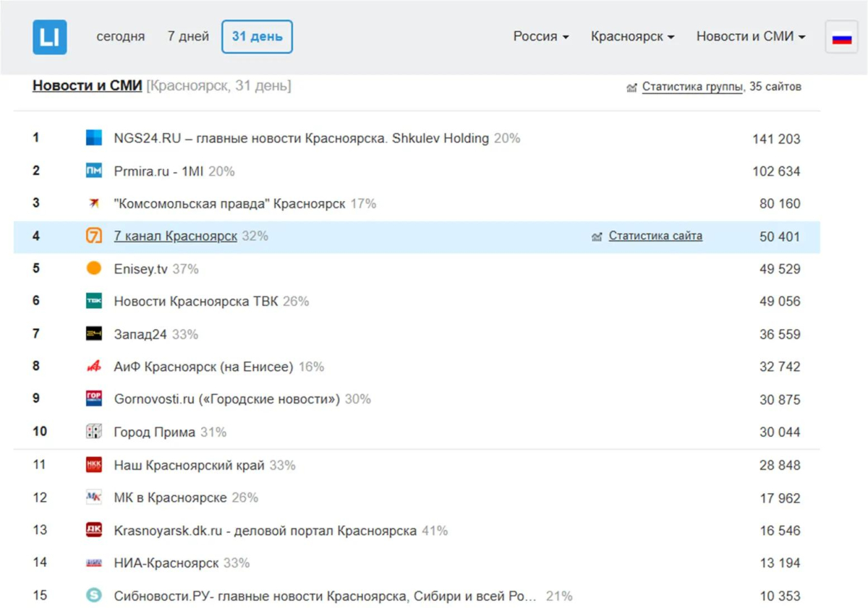Click the Russian flag language button
Image resolution: width=868 pixels, height=616 pixels.
(841, 37)
